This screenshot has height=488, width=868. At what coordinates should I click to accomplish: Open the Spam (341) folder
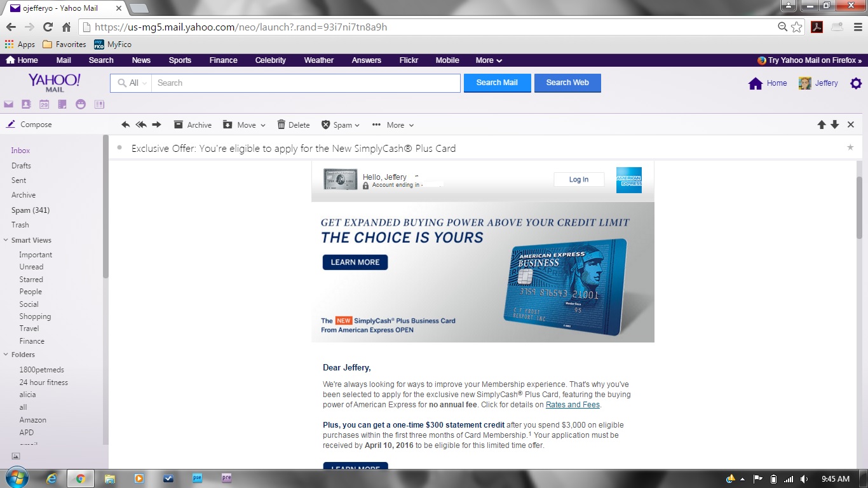tap(31, 210)
